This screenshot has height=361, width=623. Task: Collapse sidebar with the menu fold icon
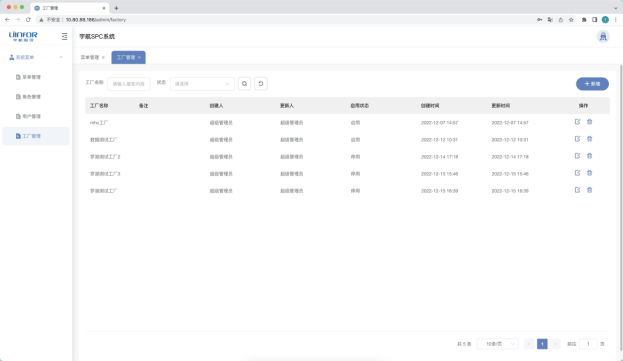coord(64,37)
